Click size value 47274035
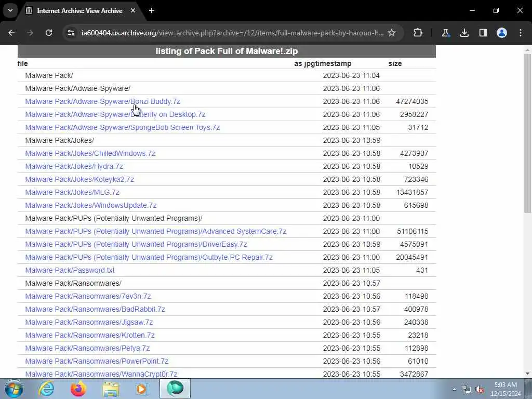Viewport: 532px width, 399px height. coord(412,101)
